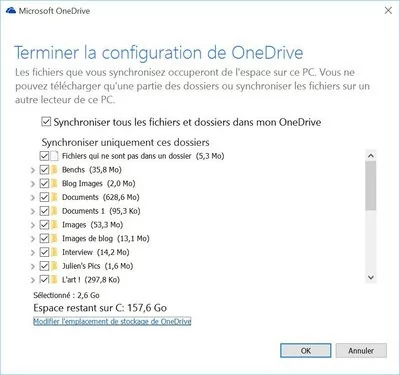Click the Images de blog folder icon
Screen dimensions: 400x375
tap(55, 238)
